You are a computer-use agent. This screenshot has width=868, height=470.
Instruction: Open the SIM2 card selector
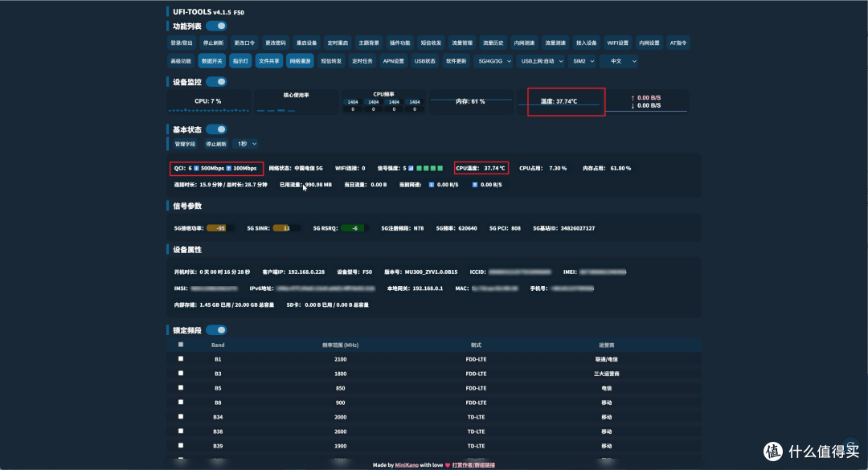(583, 61)
